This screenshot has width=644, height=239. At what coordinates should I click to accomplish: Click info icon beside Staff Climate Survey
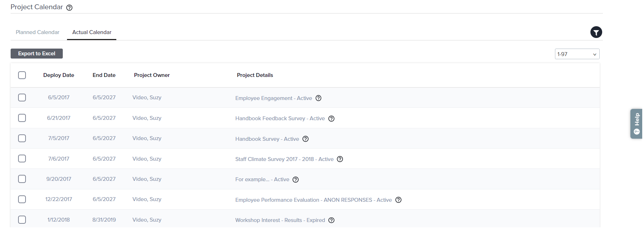(340, 159)
